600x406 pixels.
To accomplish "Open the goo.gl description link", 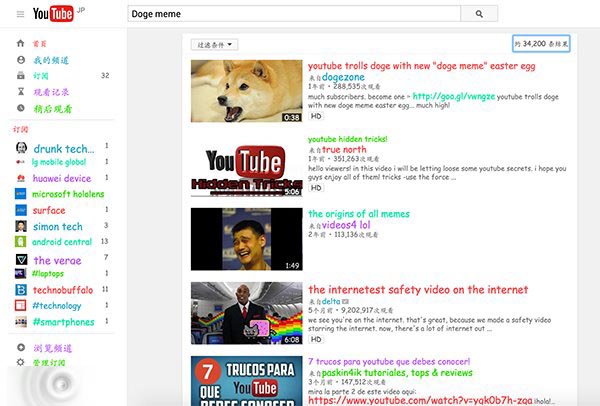I will coord(454,96).
